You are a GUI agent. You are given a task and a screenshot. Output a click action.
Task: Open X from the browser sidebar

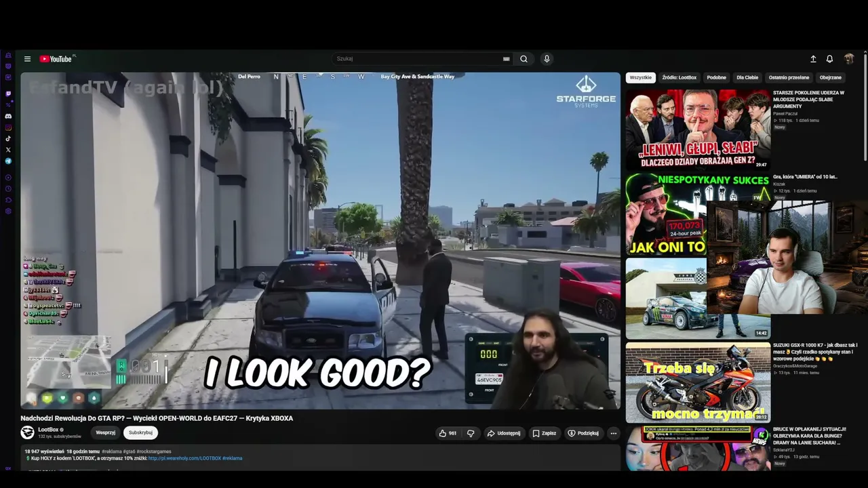(8, 149)
